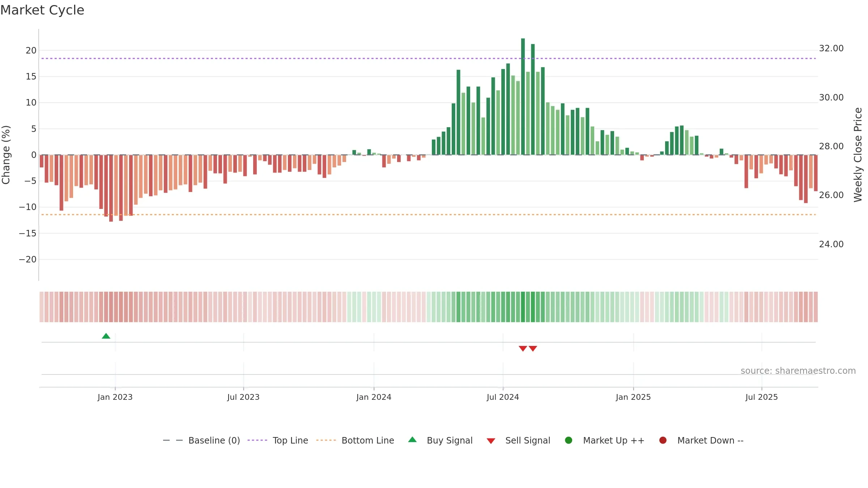Click the Jul 2024 x-axis label

(503, 397)
